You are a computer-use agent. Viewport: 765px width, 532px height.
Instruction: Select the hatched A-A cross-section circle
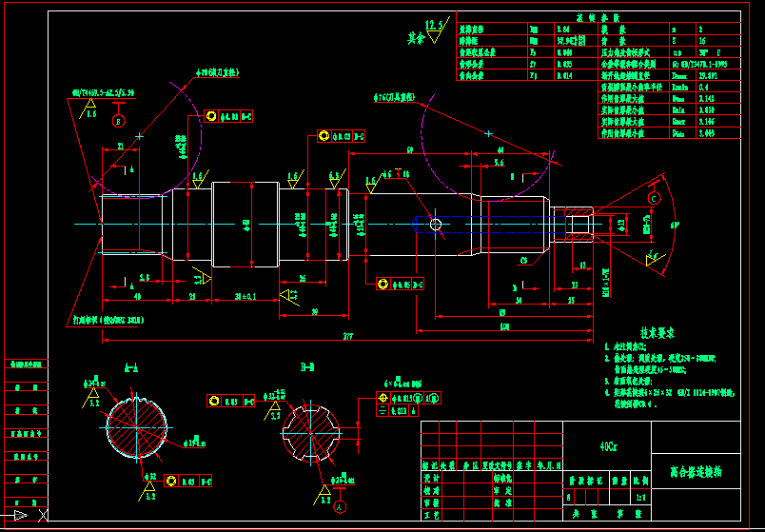click(135, 427)
